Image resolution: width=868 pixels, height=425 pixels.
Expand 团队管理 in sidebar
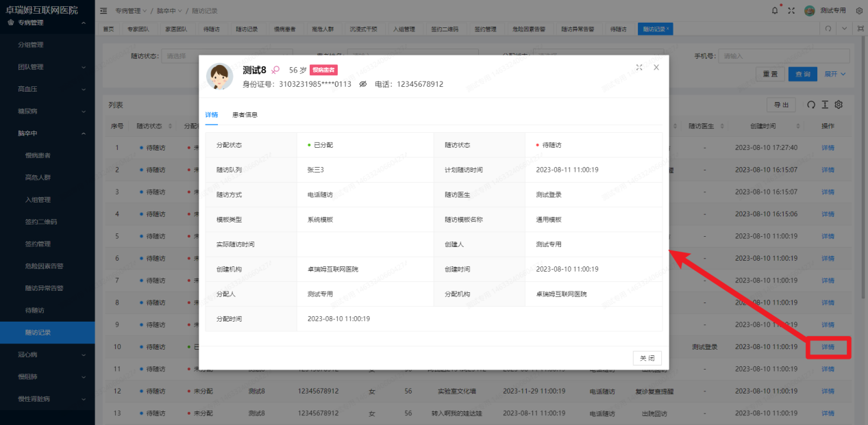47,67
